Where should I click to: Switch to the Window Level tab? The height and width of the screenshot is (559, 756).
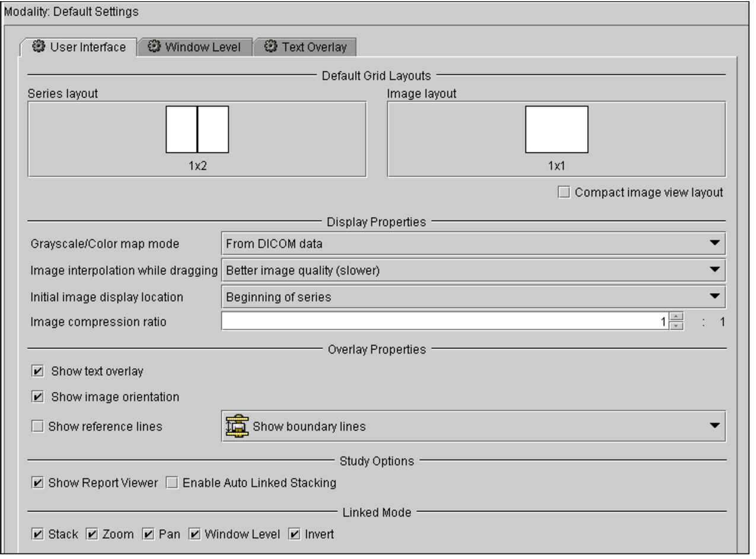(x=194, y=47)
